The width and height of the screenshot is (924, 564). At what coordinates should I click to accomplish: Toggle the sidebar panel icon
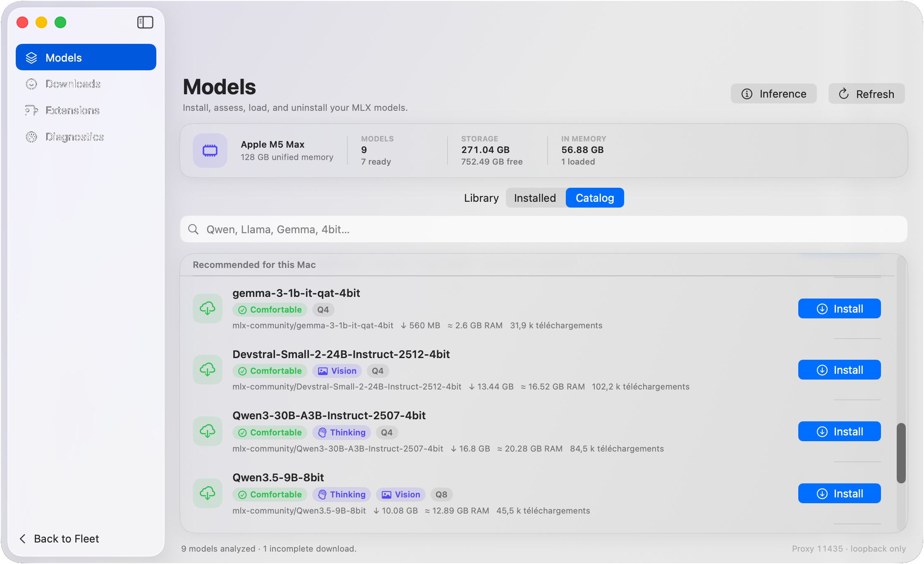(x=145, y=22)
